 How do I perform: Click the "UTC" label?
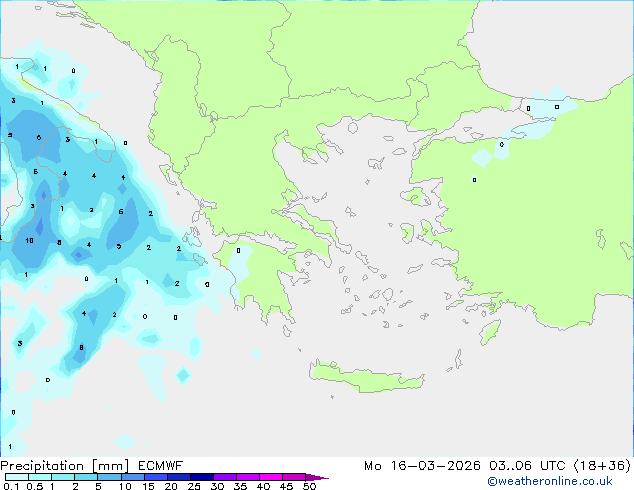[x=553, y=466]
